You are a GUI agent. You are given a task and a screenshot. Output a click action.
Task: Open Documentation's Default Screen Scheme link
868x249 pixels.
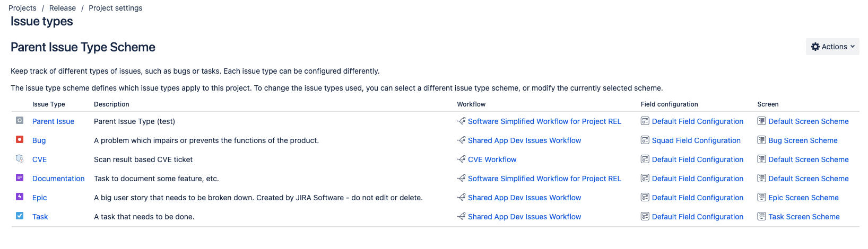[809, 179]
